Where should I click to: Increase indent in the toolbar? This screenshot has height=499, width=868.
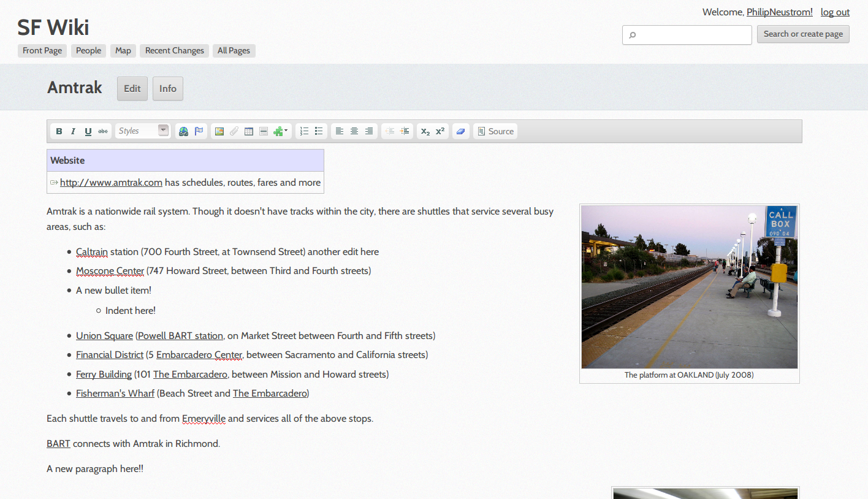[405, 131]
